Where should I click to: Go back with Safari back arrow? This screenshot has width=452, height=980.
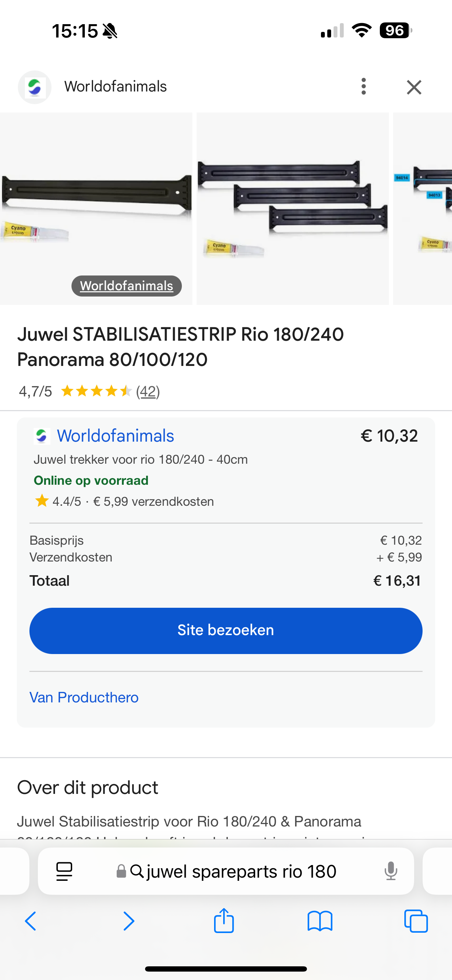[x=31, y=921]
